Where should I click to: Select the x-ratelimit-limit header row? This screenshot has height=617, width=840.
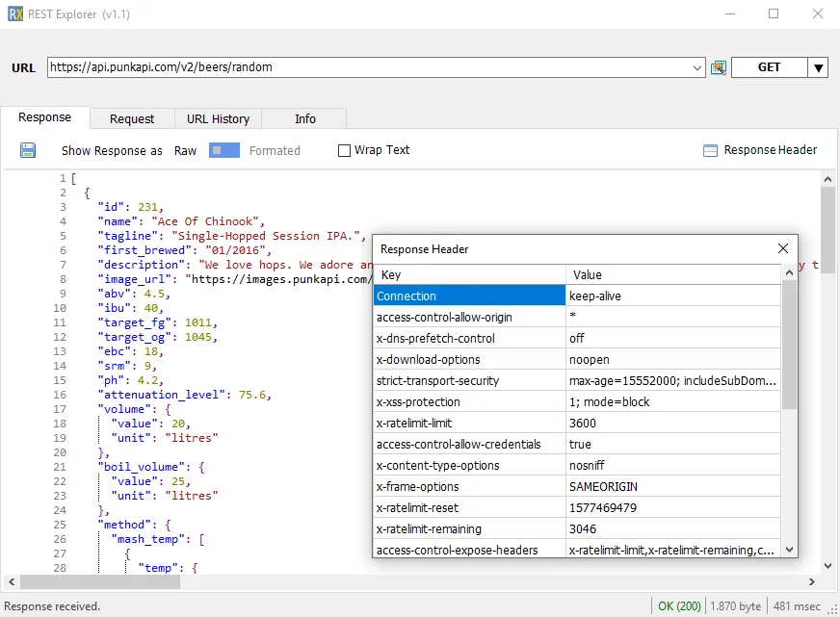tap(469, 423)
